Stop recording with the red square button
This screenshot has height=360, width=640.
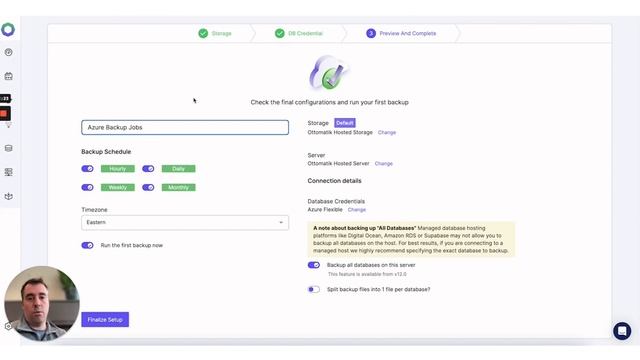(x=4, y=113)
